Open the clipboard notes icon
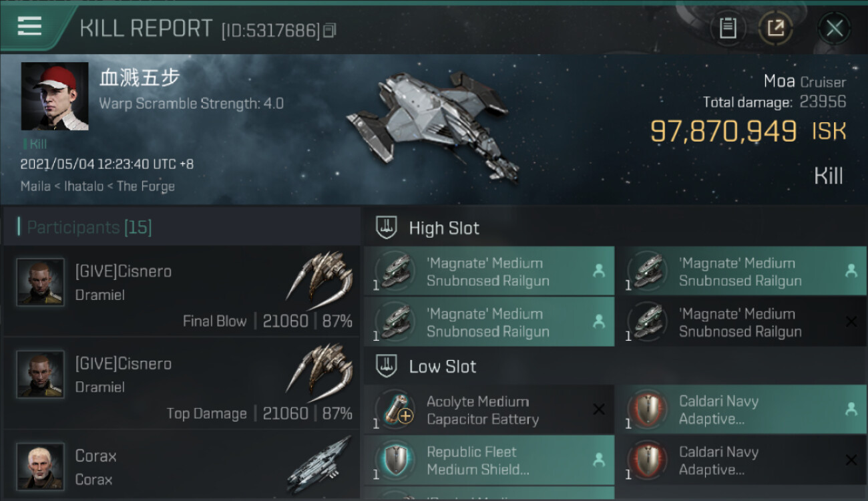This screenshot has height=501, width=868. pos(727,28)
